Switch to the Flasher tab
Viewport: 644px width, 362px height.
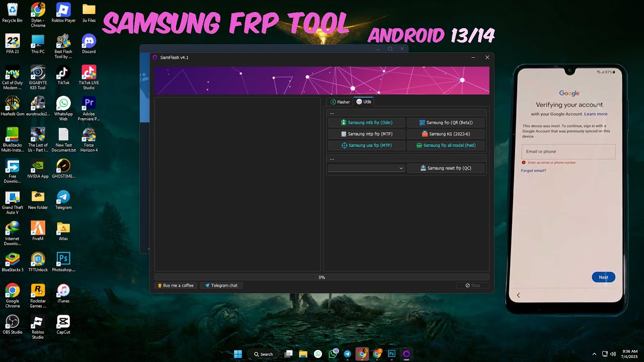coord(340,102)
